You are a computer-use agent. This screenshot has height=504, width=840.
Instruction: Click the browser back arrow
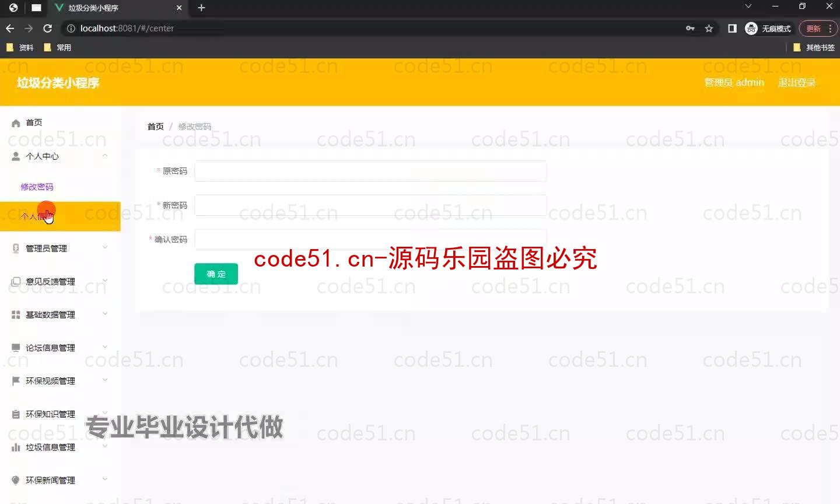10,28
